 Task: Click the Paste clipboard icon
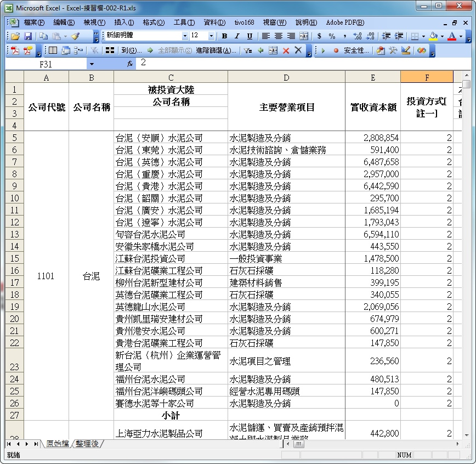pos(56,36)
